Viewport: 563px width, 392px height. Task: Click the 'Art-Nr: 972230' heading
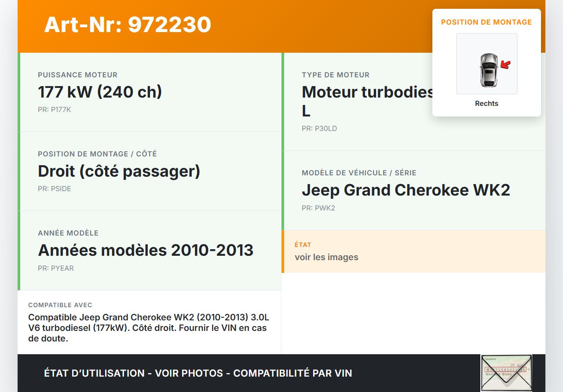[x=128, y=25]
